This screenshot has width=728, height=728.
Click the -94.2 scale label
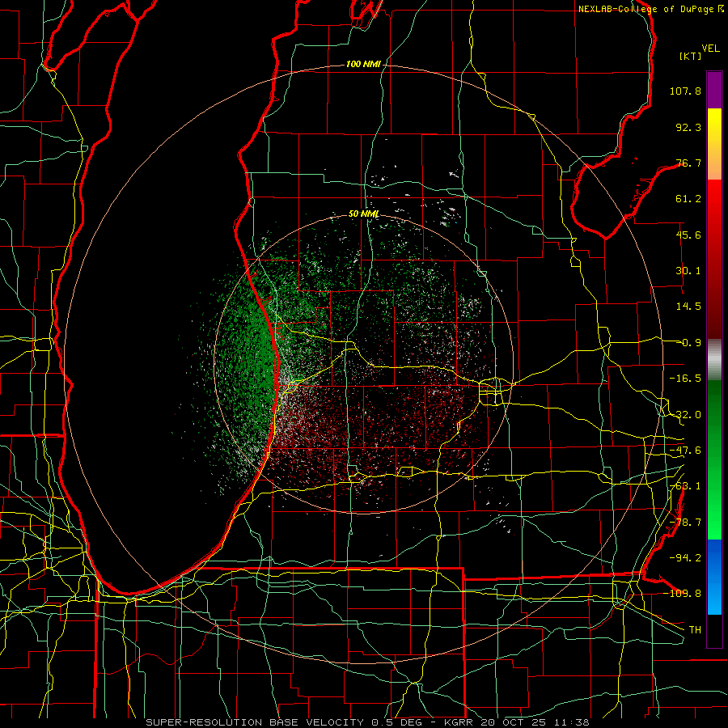(685, 557)
